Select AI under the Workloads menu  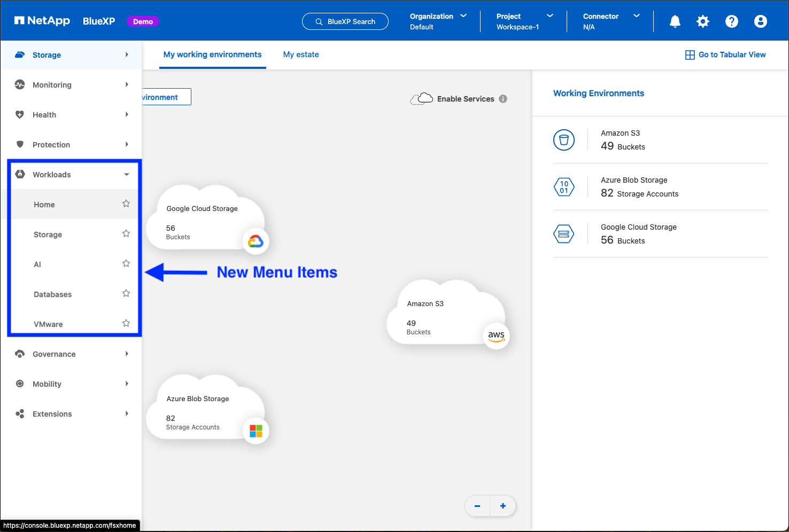click(37, 264)
